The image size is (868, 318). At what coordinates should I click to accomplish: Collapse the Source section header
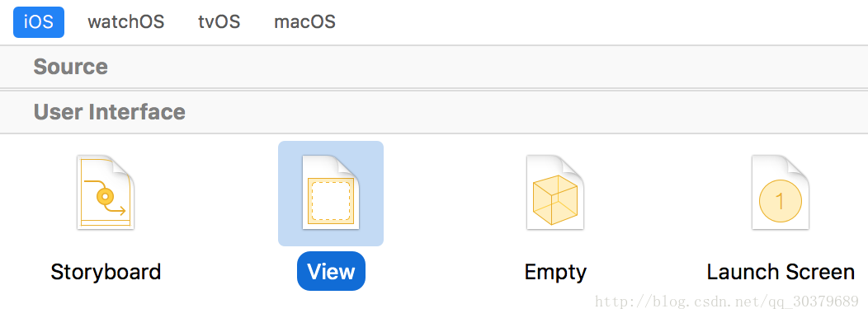(x=434, y=67)
